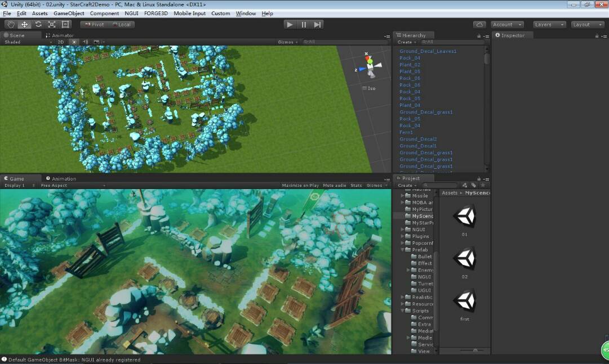The width and height of the screenshot is (609, 364).
Task: Open project favorites star icon
Action: pos(483,186)
